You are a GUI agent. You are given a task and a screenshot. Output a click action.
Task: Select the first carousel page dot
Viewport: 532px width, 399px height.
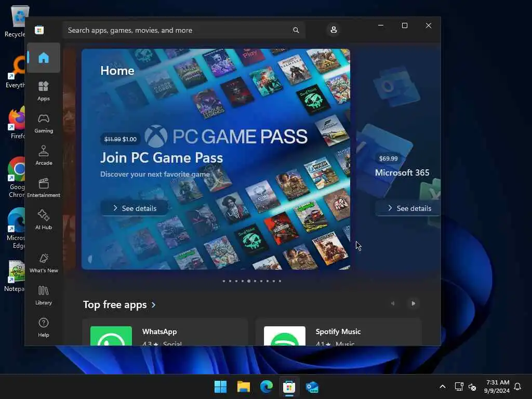coord(223,281)
